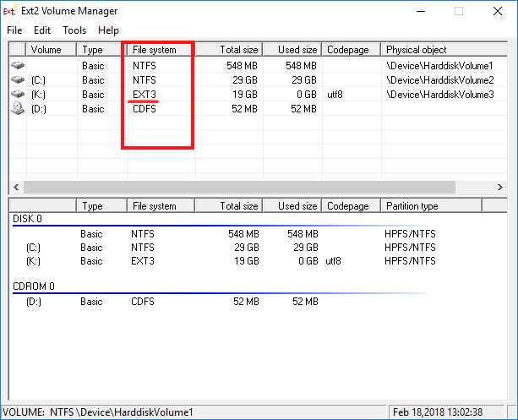
Task: Open the Help menu
Action: pyautogui.click(x=108, y=30)
